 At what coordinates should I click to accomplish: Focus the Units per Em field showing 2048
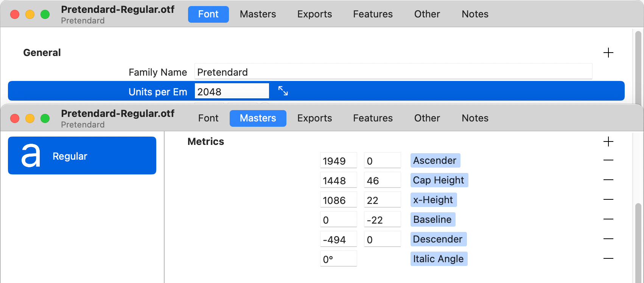pyautogui.click(x=232, y=91)
